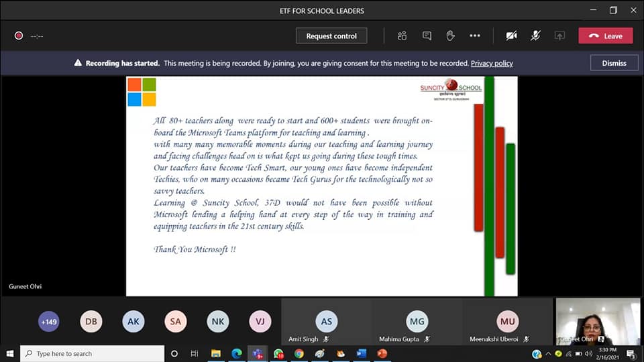
Task: Open PowerPoint from the taskbar
Action: tap(382, 353)
